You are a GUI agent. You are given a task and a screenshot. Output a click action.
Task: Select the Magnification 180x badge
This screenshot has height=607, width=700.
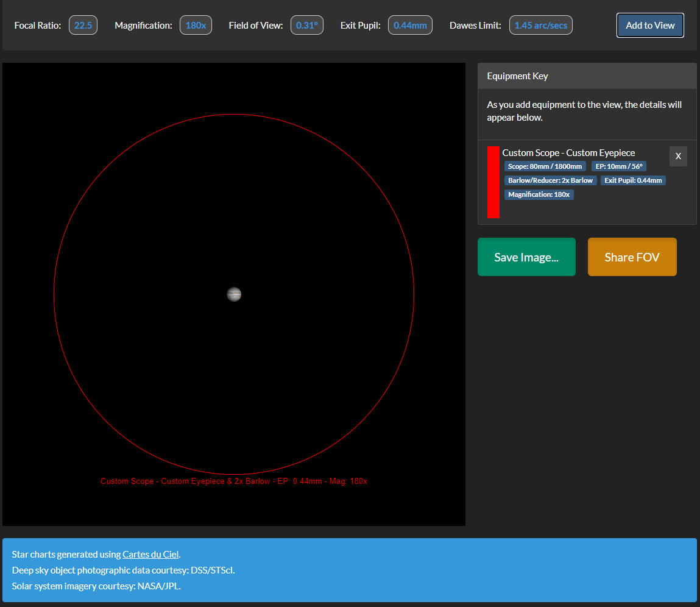click(x=196, y=25)
